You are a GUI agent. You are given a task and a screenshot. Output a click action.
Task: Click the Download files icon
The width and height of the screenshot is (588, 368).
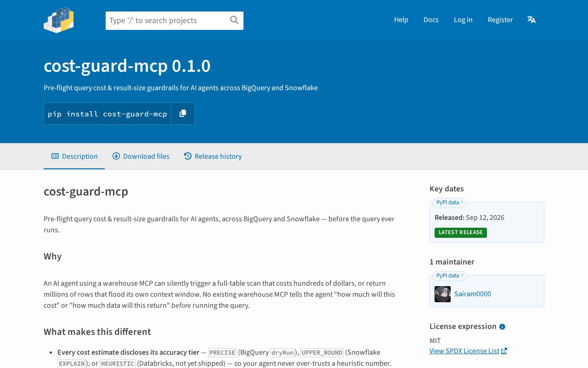click(x=116, y=156)
